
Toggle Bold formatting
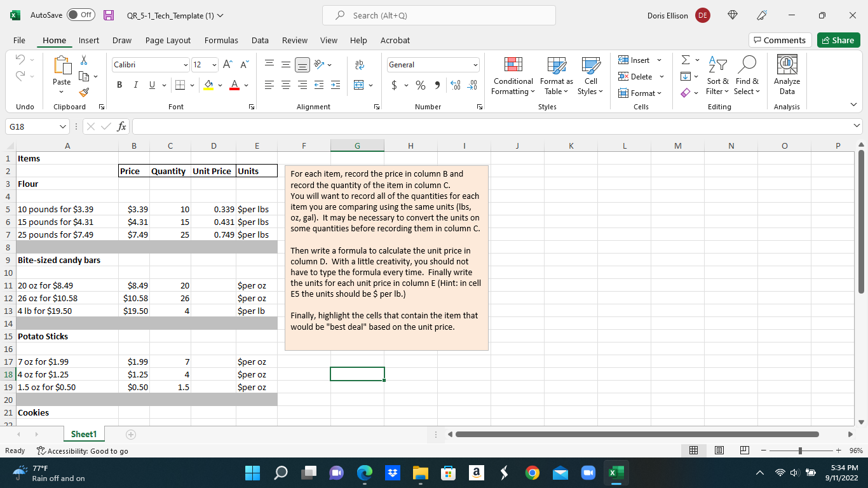(x=119, y=85)
